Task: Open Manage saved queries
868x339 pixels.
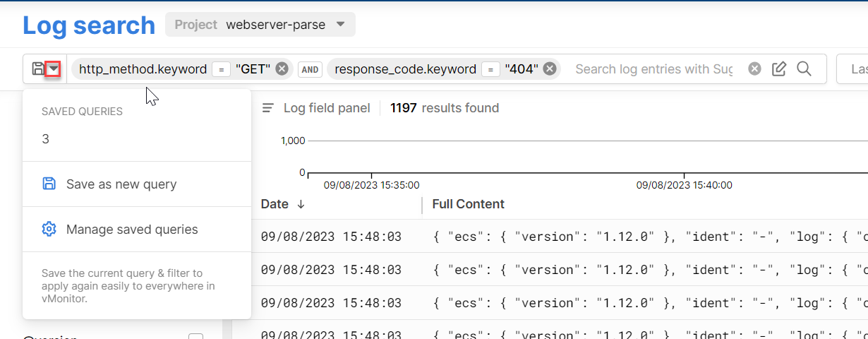Action: pos(131,230)
